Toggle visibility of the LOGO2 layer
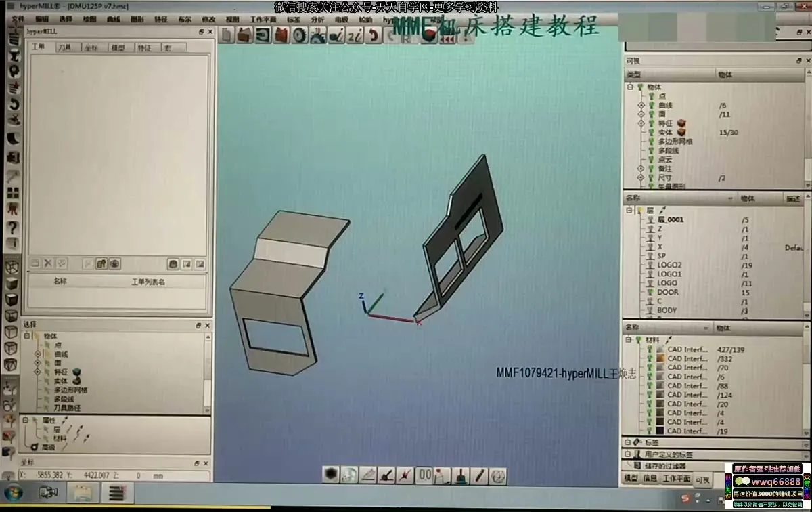Screen dimensions: 812x512 click(650, 265)
